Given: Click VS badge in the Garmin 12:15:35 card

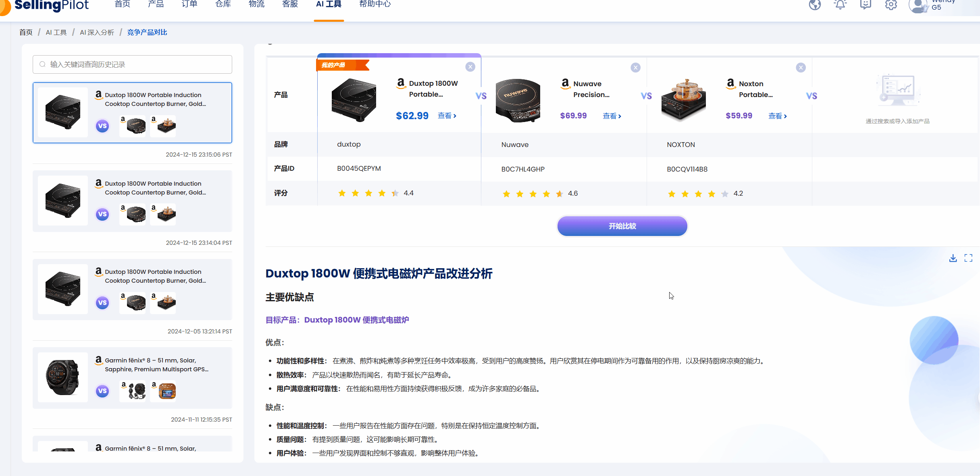Looking at the screenshot, I should [x=102, y=391].
